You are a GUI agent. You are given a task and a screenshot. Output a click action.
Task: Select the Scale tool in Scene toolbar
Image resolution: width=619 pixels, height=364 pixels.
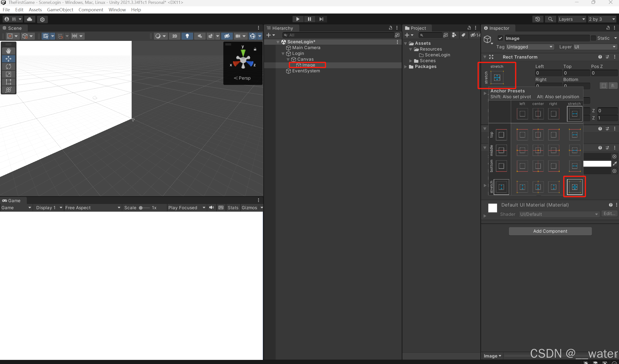point(8,74)
